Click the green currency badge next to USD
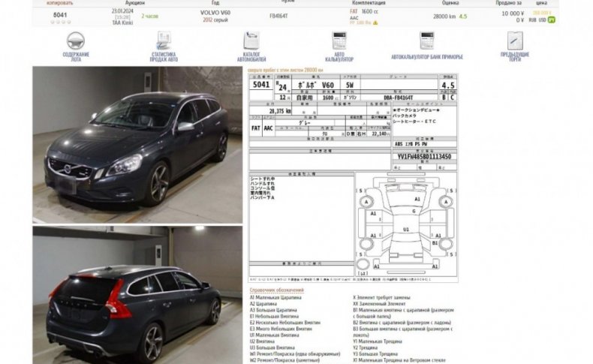593x364 pixels. [x=552, y=20]
